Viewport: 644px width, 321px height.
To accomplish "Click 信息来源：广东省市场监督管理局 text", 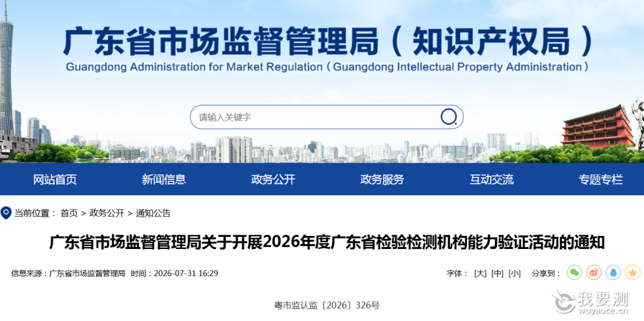I will click(68, 273).
